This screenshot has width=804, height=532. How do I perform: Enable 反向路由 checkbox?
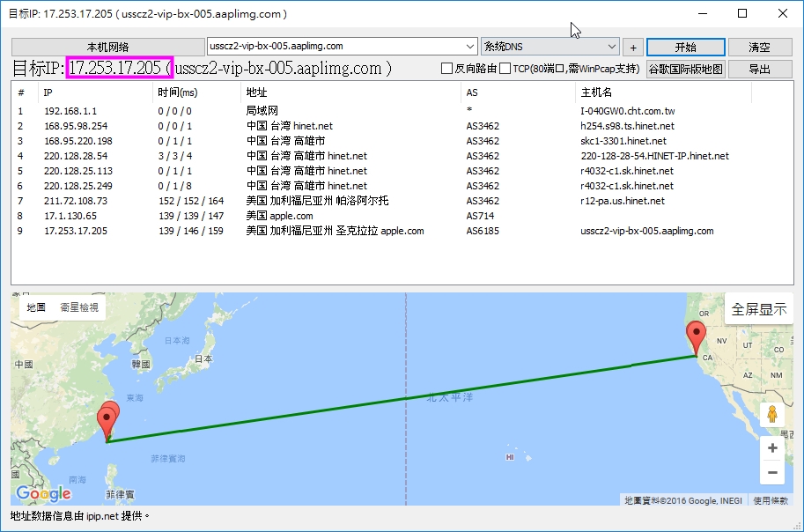click(446, 68)
